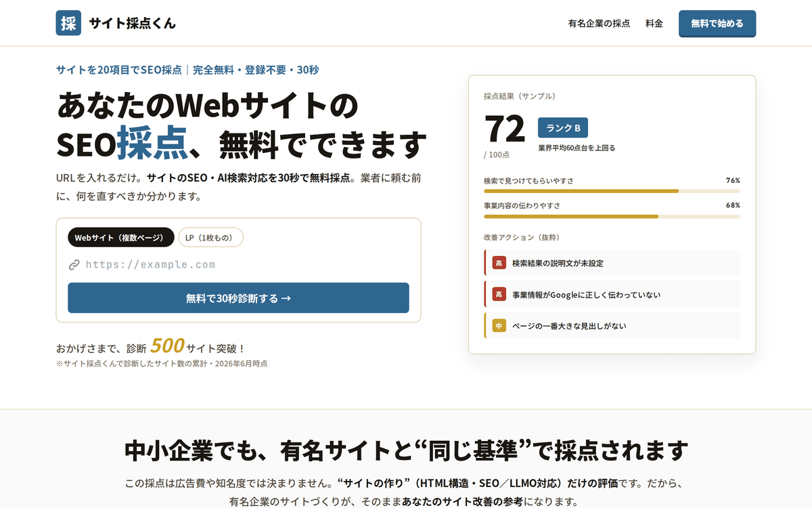812x508 pixels.
Task: Click the 無料で30秒診断する button
Action: [238, 298]
